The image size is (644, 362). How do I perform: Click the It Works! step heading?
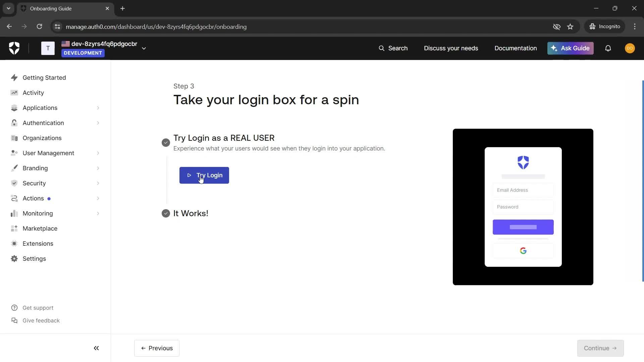point(191,214)
